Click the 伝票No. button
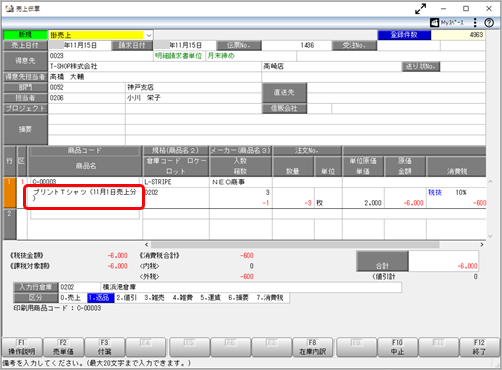 [x=239, y=45]
